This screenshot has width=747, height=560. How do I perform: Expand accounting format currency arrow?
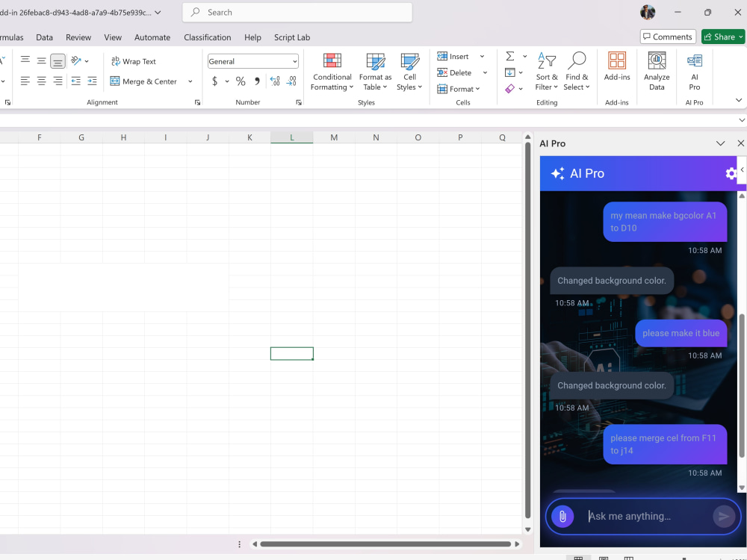pos(227,81)
